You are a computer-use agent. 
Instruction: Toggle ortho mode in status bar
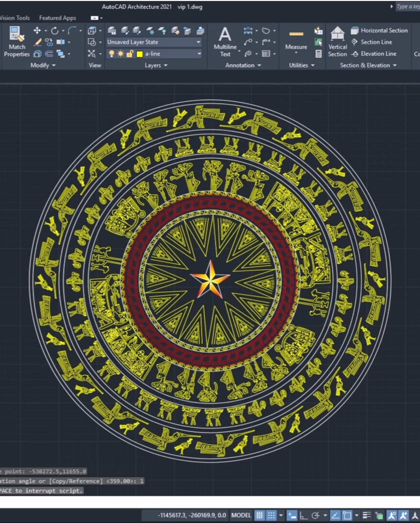pos(303,516)
